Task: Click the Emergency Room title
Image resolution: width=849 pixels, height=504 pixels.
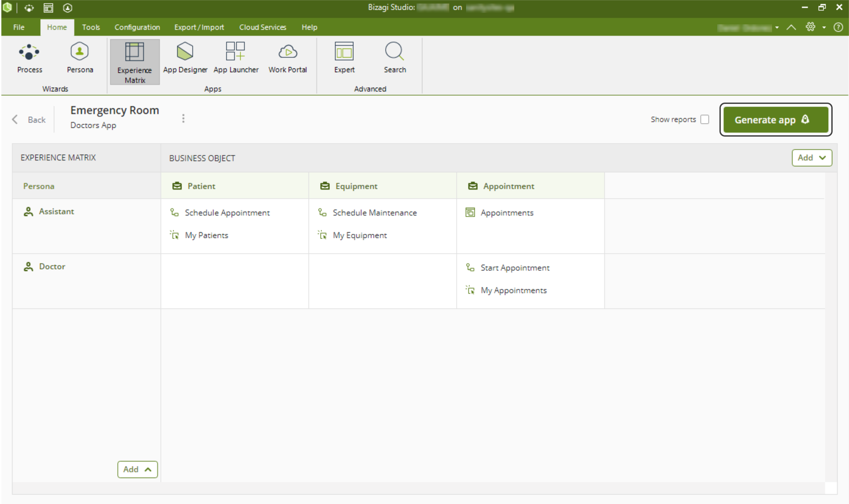Action: coord(115,110)
